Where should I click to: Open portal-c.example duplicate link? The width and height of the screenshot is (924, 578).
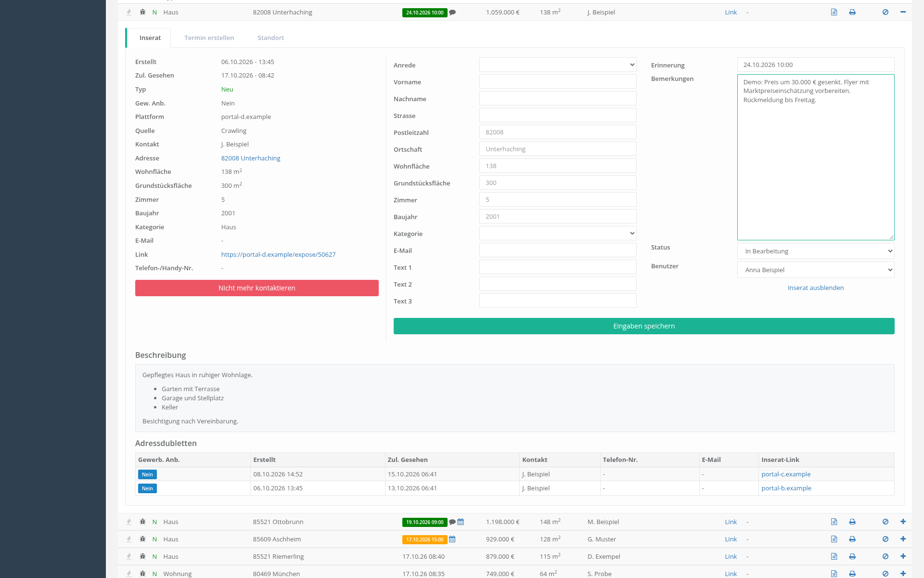(x=786, y=474)
